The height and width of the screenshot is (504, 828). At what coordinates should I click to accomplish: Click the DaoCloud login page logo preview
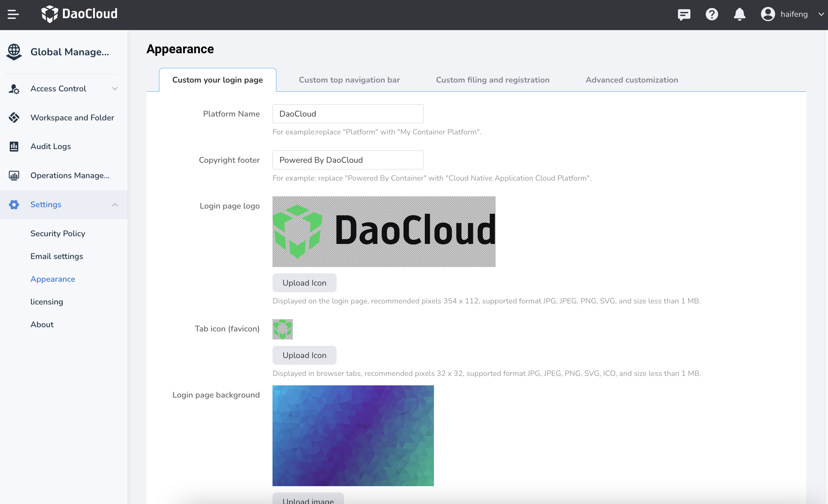coord(384,232)
